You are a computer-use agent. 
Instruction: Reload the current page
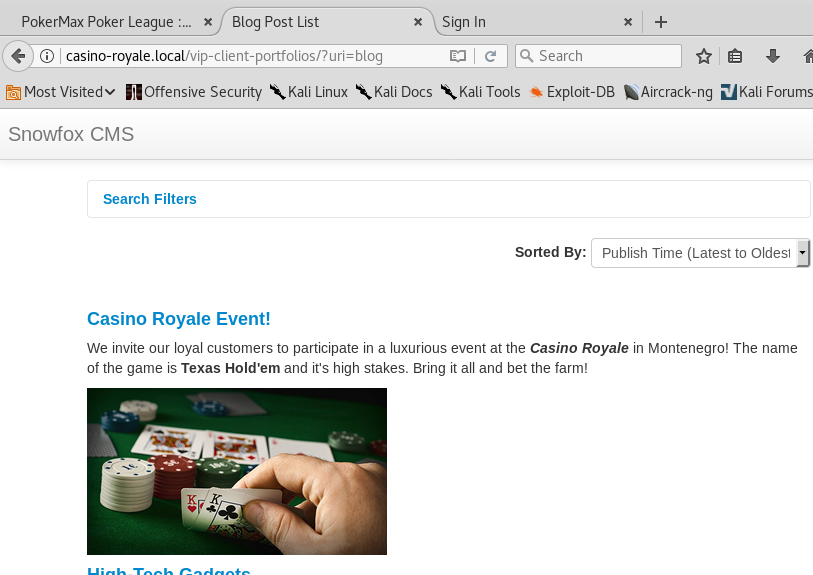[x=490, y=56]
